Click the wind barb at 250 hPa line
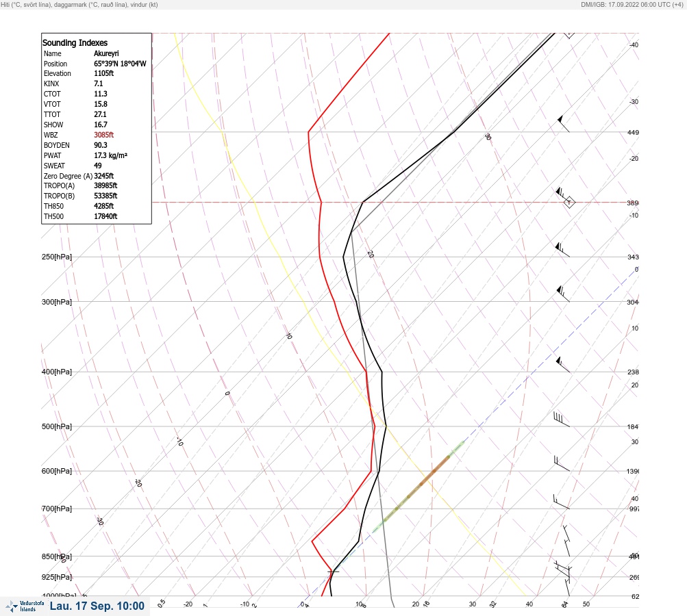 (562, 250)
